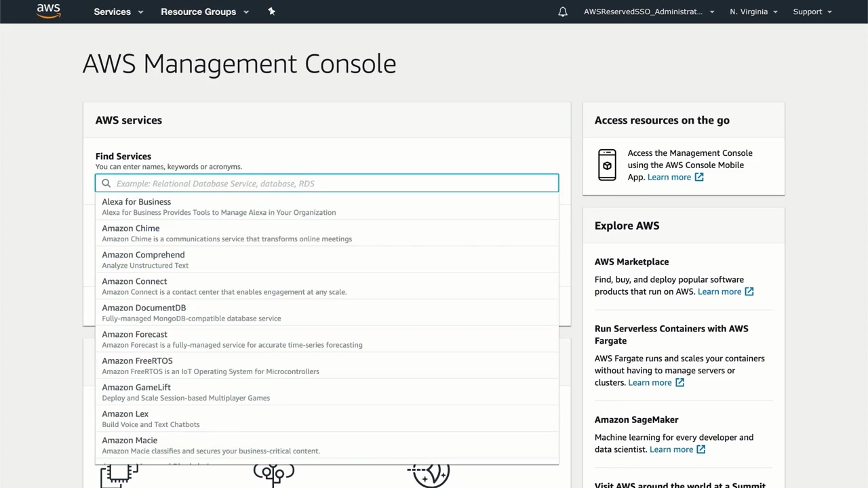Viewport: 868px width, 488px height.
Task: Follow Learn more link under AWS Marketplace
Action: point(719,291)
